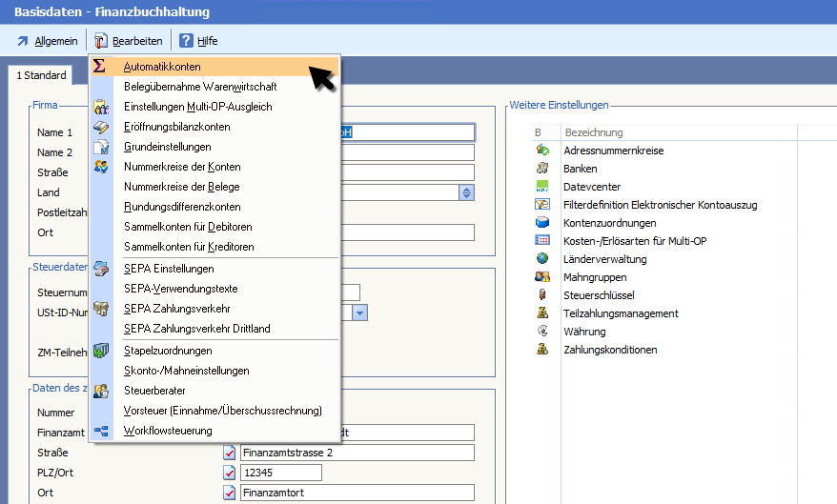Screen dimensions: 837x504
Task: Open Zahlungskonditionen in Weitere Einstellungen
Action: click(610, 350)
